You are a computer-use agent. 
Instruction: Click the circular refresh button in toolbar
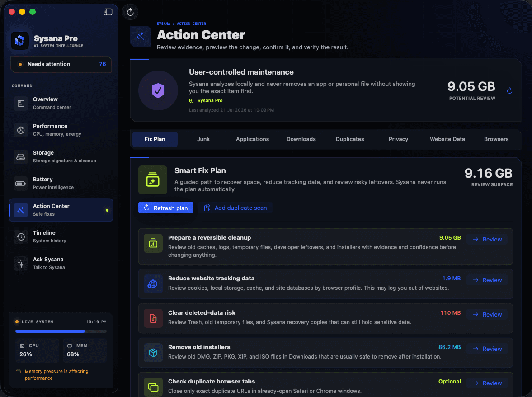click(x=130, y=12)
